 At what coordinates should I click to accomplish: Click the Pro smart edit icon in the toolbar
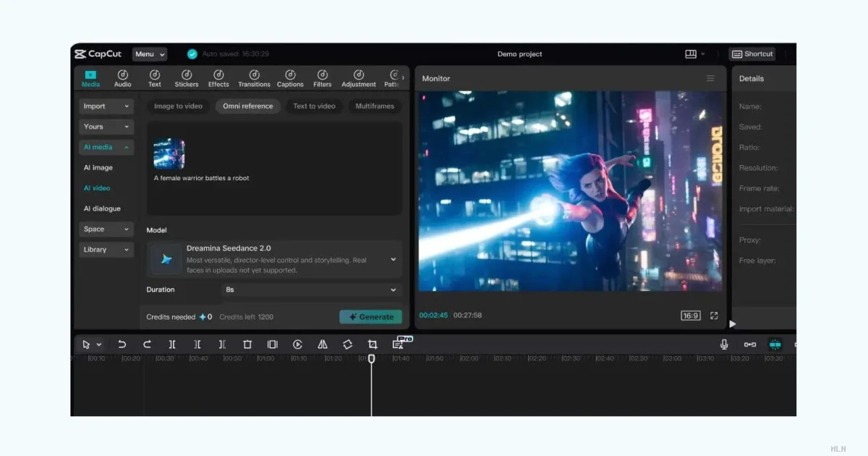400,343
